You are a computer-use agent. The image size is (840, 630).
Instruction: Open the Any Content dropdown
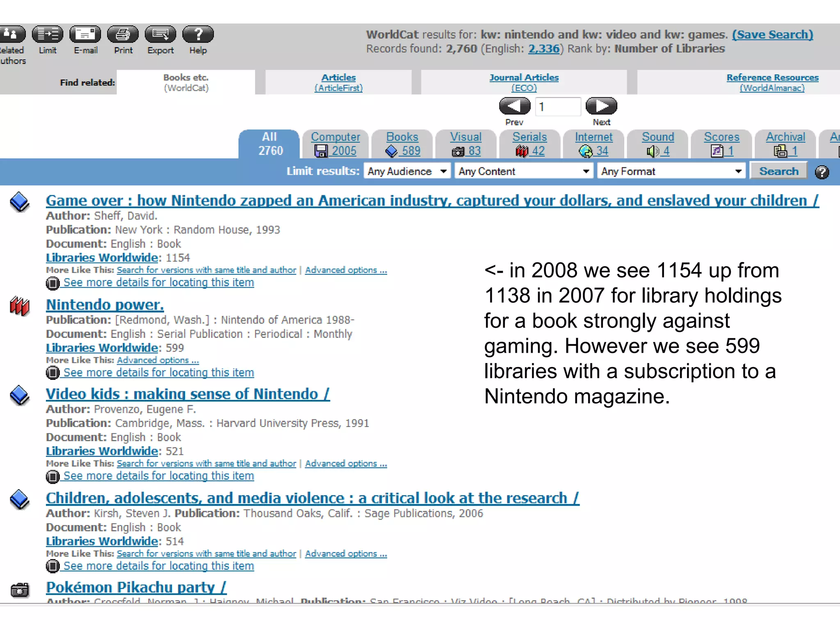(x=524, y=171)
